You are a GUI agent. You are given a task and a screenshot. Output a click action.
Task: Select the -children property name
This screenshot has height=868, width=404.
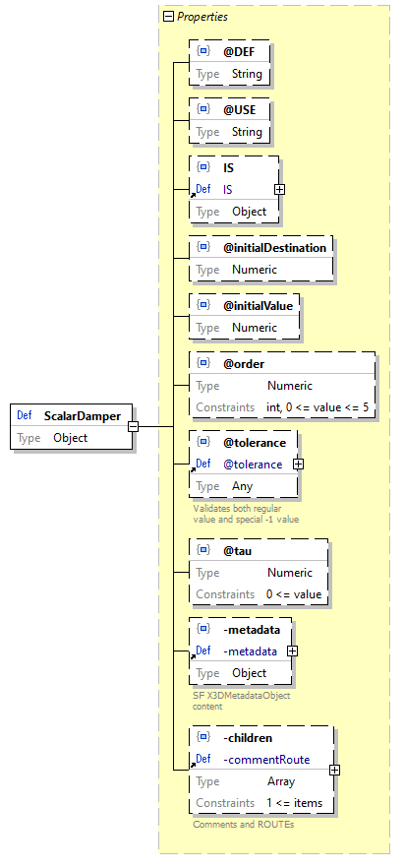click(248, 737)
